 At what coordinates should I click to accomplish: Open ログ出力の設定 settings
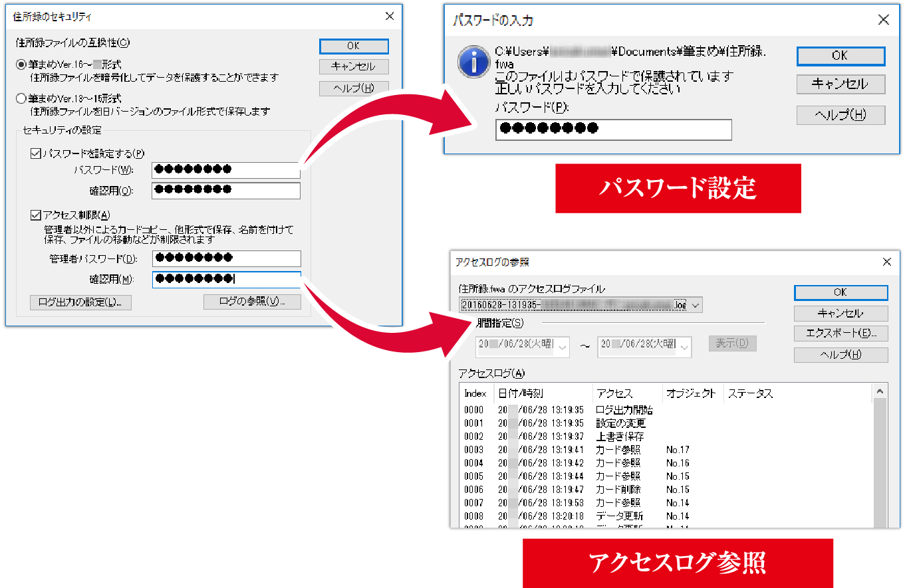tap(80, 302)
